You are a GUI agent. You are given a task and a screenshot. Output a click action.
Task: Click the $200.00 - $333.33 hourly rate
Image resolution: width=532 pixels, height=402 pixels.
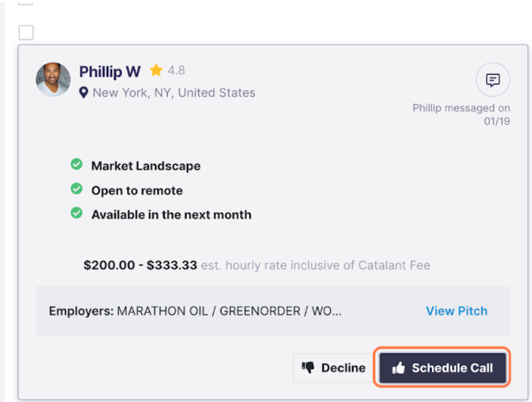point(140,265)
